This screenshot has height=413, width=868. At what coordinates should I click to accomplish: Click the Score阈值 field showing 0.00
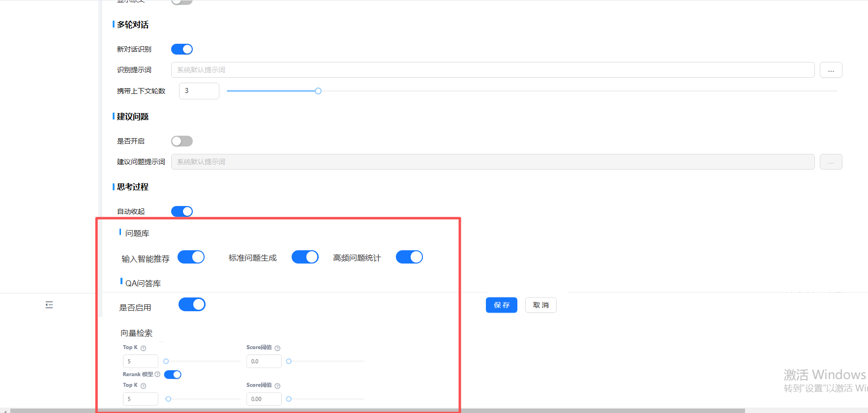click(264, 399)
